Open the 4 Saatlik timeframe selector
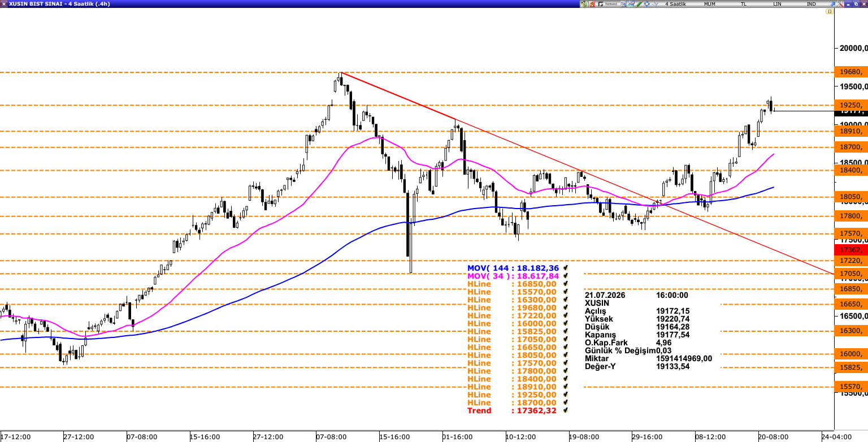This screenshot has width=868, height=442. coord(675,4)
